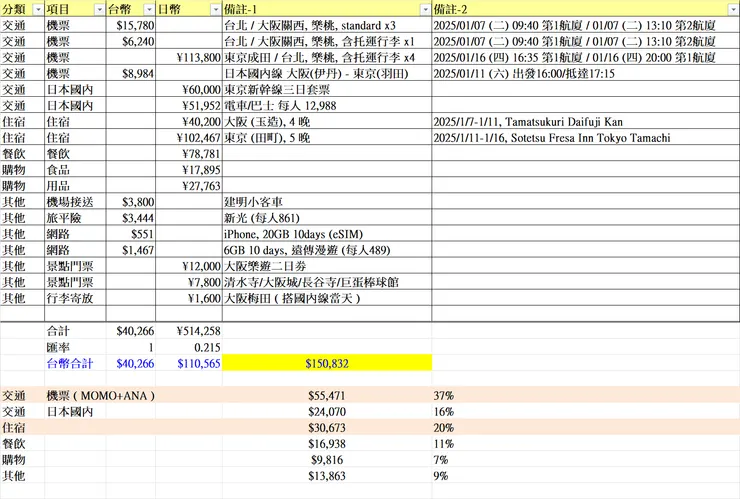
Task: Open the 分類 column filter dropdown
Action: pyautogui.click(x=38, y=9)
